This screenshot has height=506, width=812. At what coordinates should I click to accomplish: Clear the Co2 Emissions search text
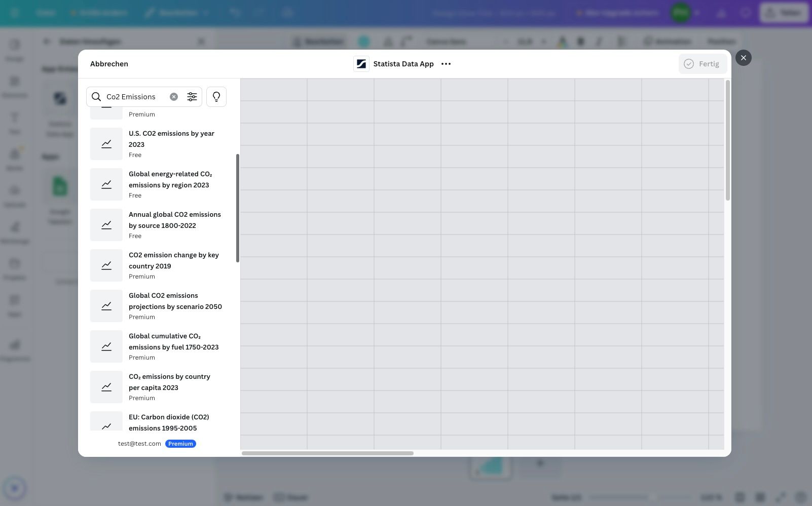click(x=174, y=97)
